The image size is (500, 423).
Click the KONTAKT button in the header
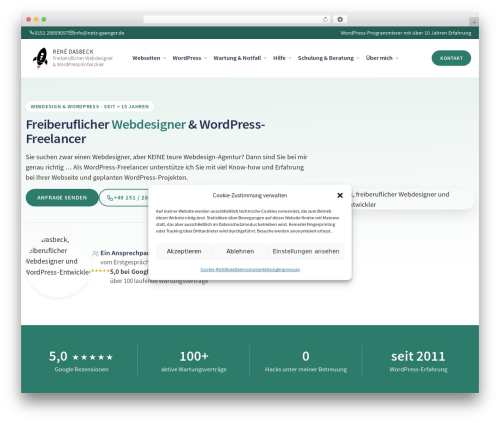[451, 58]
